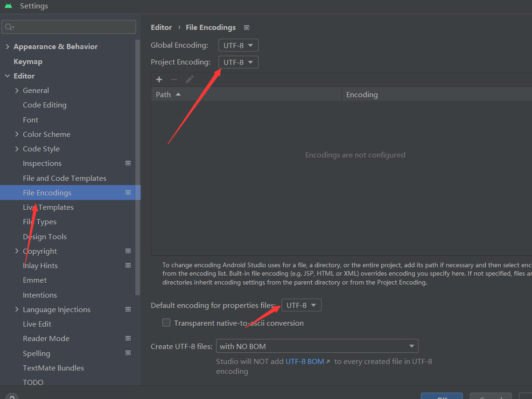
Task: Open Inspections settings page
Action: (42, 164)
